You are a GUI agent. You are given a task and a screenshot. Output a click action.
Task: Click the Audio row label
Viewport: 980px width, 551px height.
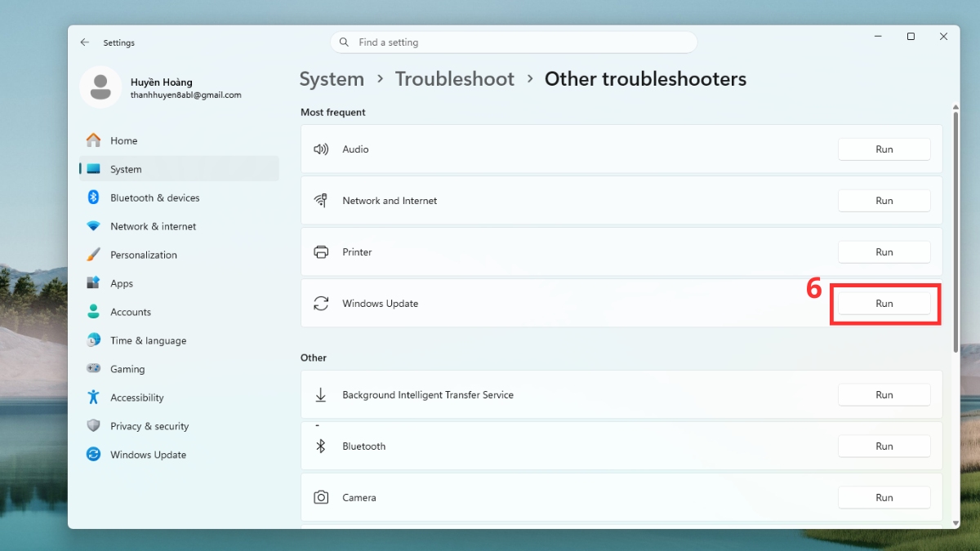click(355, 149)
